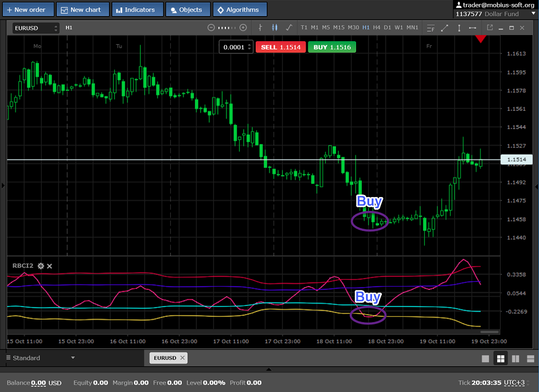Expand the left side panel arrow
The image size is (539, 392).
point(3,186)
